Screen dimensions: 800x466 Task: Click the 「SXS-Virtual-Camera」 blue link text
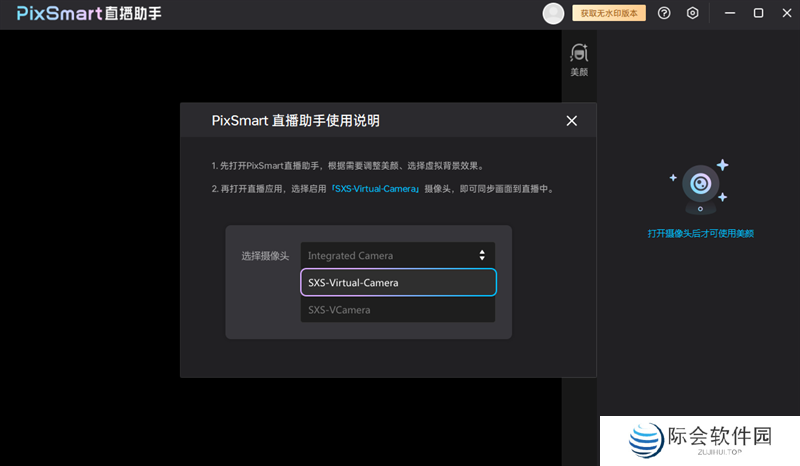pyautogui.click(x=376, y=189)
